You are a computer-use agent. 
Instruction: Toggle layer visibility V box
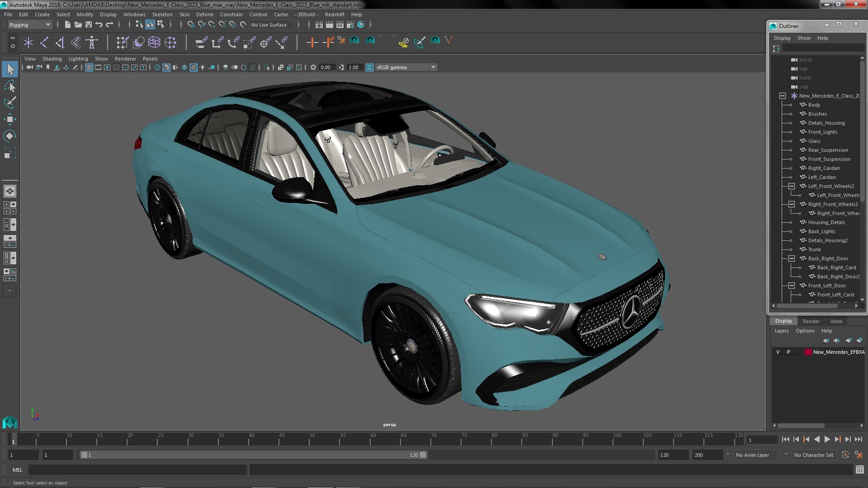[x=778, y=352]
